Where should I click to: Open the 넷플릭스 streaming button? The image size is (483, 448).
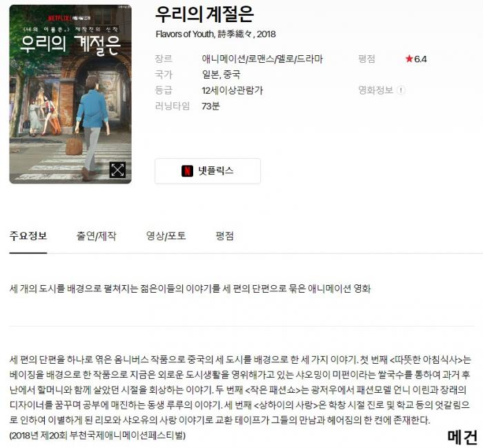(208, 171)
